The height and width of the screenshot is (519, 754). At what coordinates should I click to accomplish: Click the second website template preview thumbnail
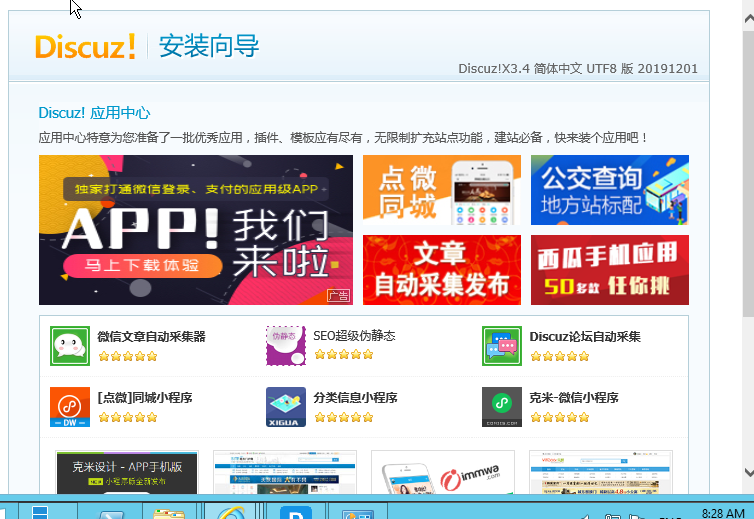coord(285,472)
